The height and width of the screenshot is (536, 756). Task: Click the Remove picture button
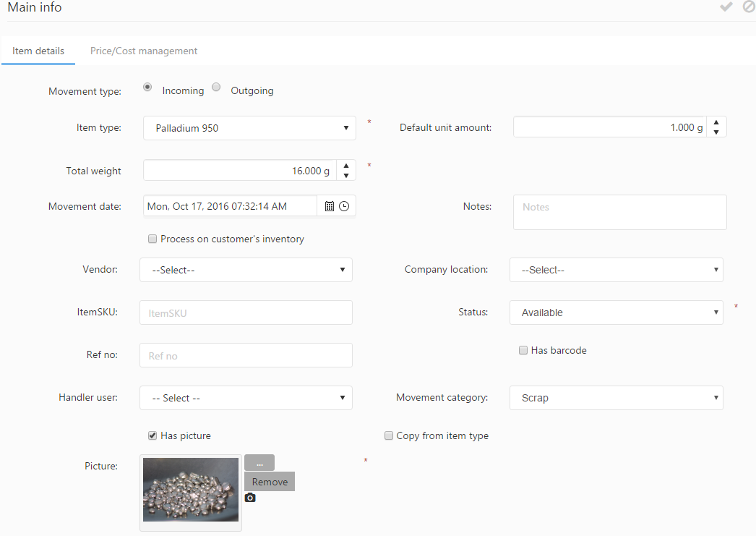tap(270, 482)
